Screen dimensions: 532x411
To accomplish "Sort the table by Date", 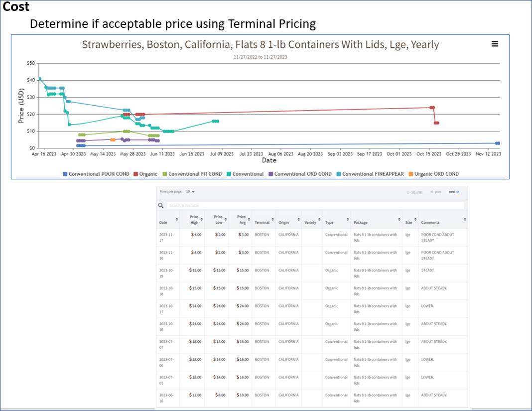I will point(177,220).
